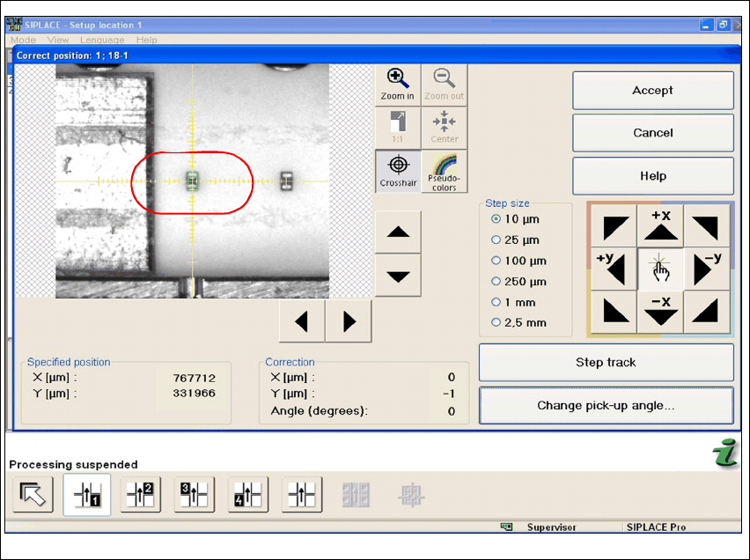Click the Change pick-up angle button
Viewport: 750px width, 560px height.
pos(606,406)
